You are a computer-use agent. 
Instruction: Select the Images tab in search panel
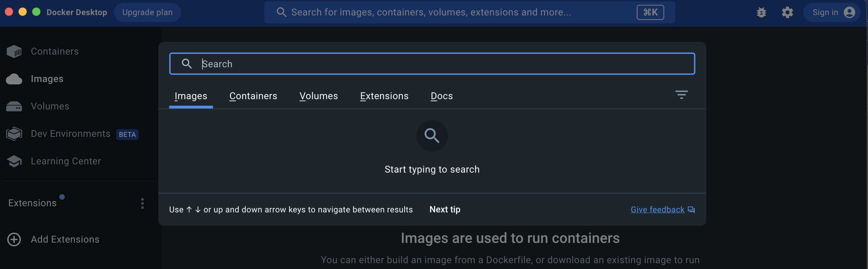coord(191,96)
